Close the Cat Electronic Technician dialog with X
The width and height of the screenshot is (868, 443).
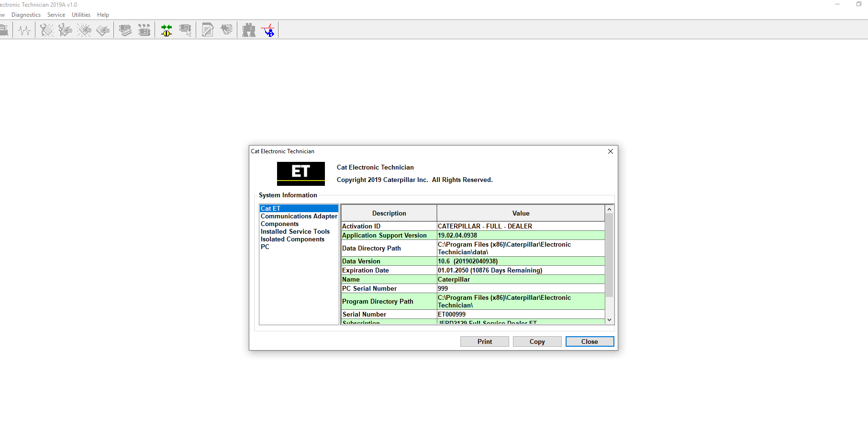610,151
